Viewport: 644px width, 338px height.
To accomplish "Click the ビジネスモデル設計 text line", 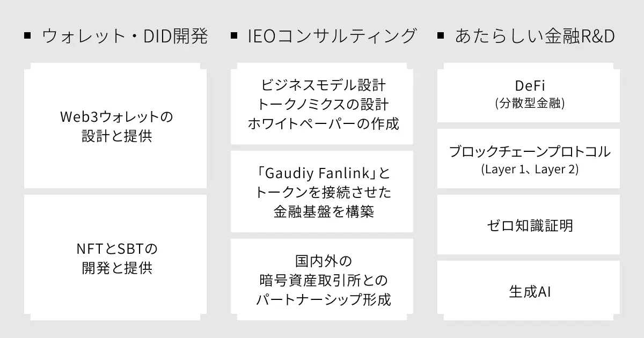I will 323,85.
